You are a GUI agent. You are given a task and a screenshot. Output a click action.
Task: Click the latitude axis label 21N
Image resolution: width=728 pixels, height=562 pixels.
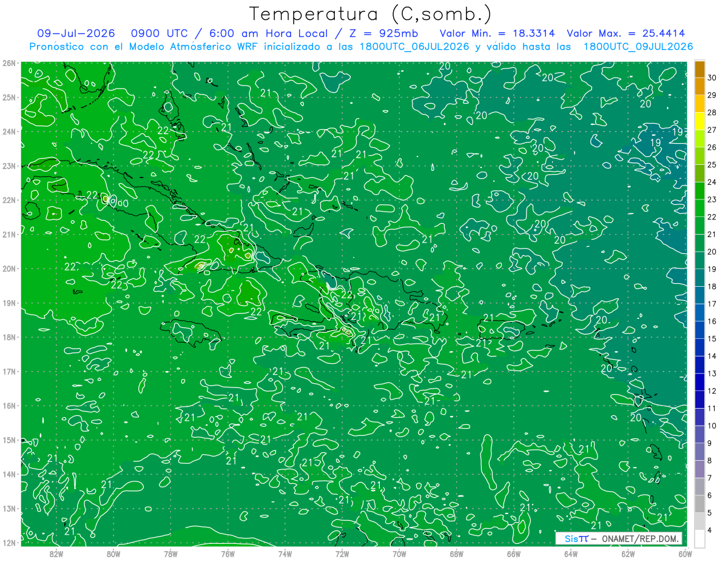pyautogui.click(x=9, y=234)
